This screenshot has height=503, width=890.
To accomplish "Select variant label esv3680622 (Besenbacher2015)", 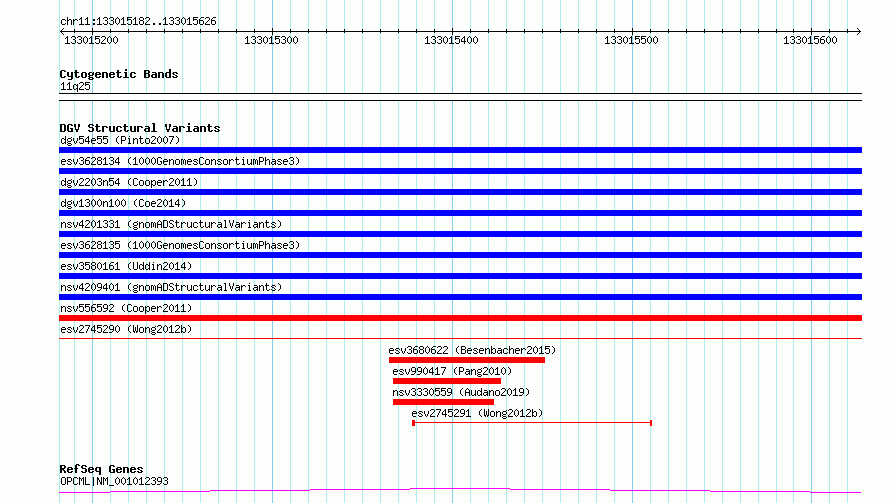I will 472,350.
